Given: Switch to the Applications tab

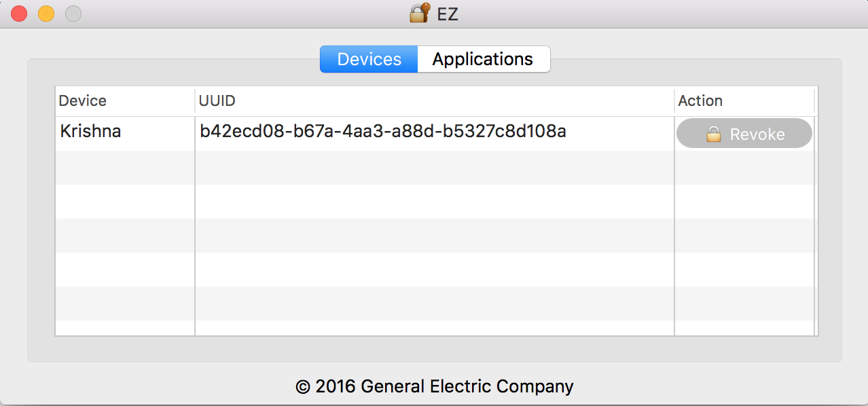Looking at the screenshot, I should coord(483,59).
